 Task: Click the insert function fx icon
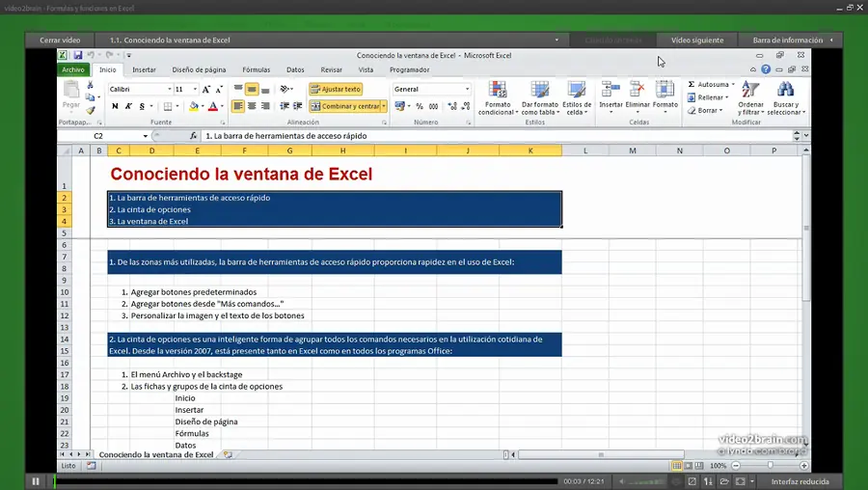click(193, 136)
